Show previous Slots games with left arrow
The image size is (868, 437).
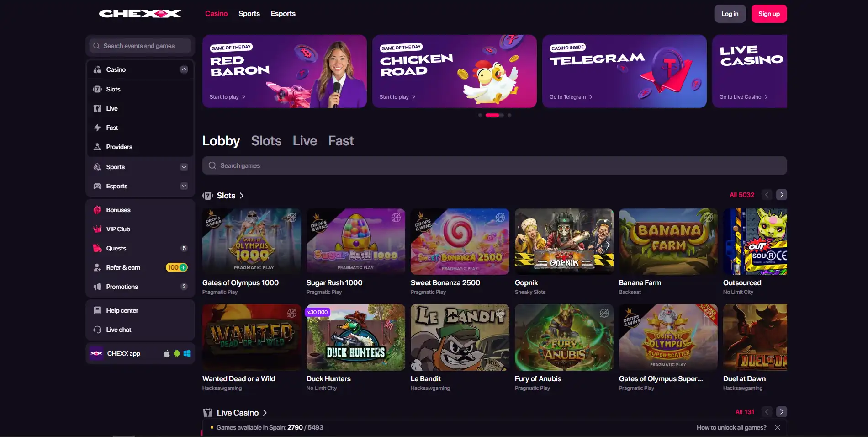[767, 195]
